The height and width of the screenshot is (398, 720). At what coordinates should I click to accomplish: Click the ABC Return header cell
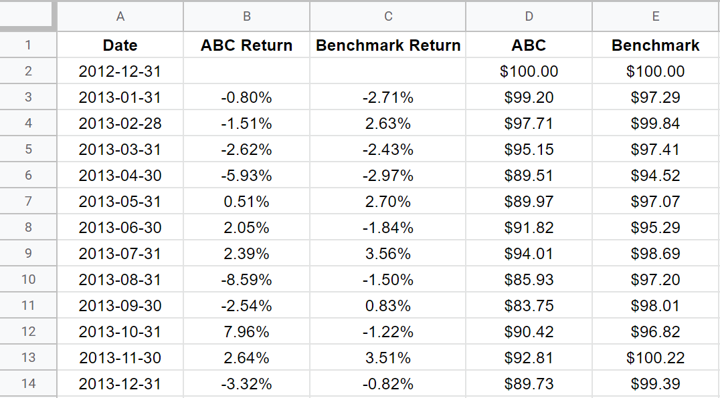point(247,45)
